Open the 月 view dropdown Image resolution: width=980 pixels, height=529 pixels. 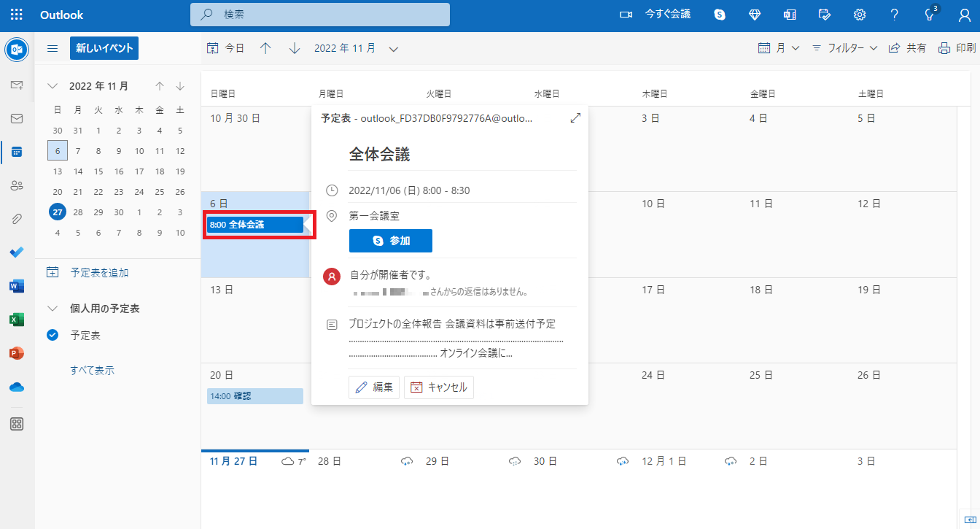pos(779,48)
